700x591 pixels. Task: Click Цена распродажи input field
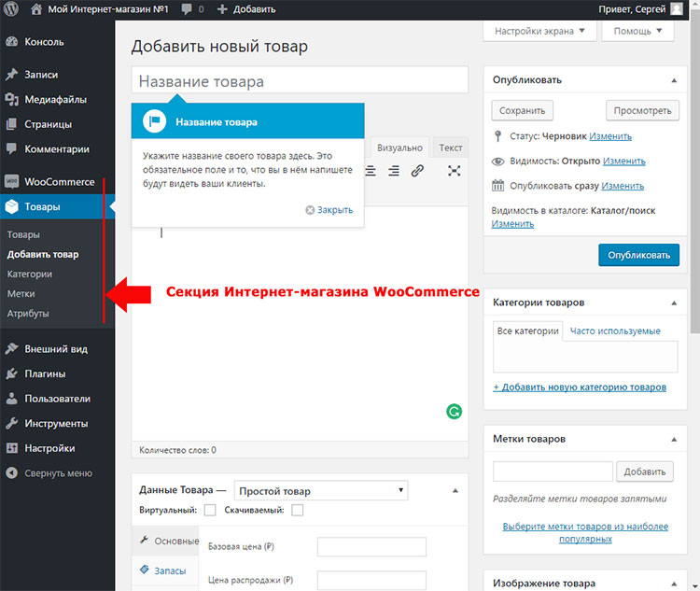(x=371, y=581)
